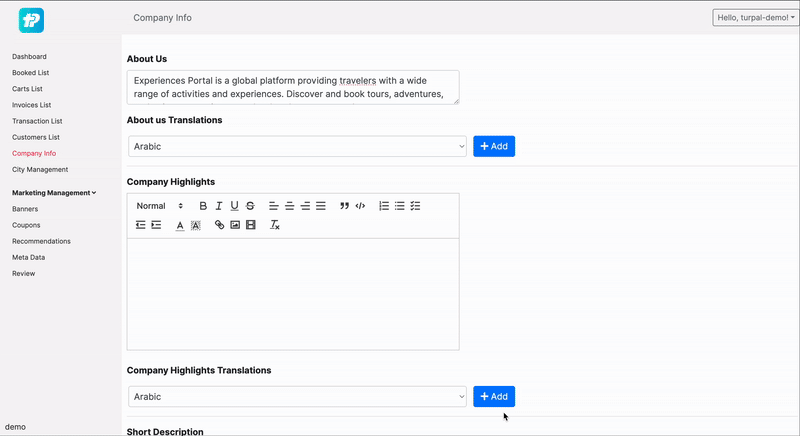Screen dimensions: 800x436
Task: Insert a link with the chain icon
Action: 220,225
